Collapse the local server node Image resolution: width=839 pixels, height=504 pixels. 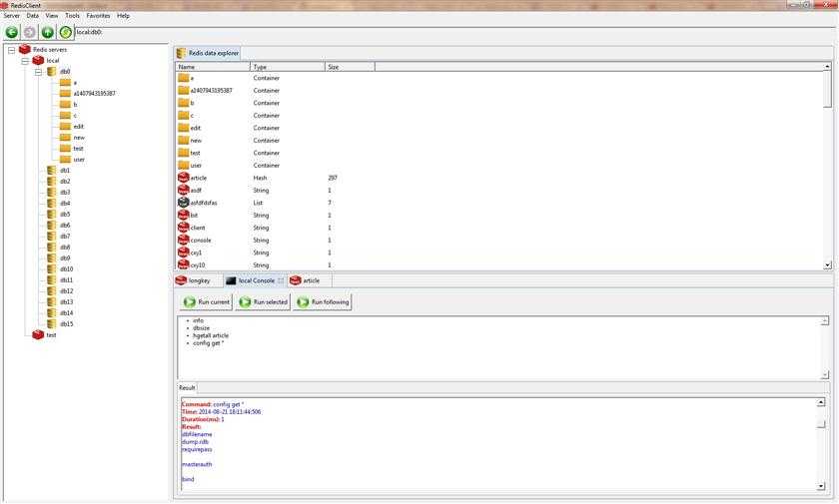pyautogui.click(x=25, y=61)
